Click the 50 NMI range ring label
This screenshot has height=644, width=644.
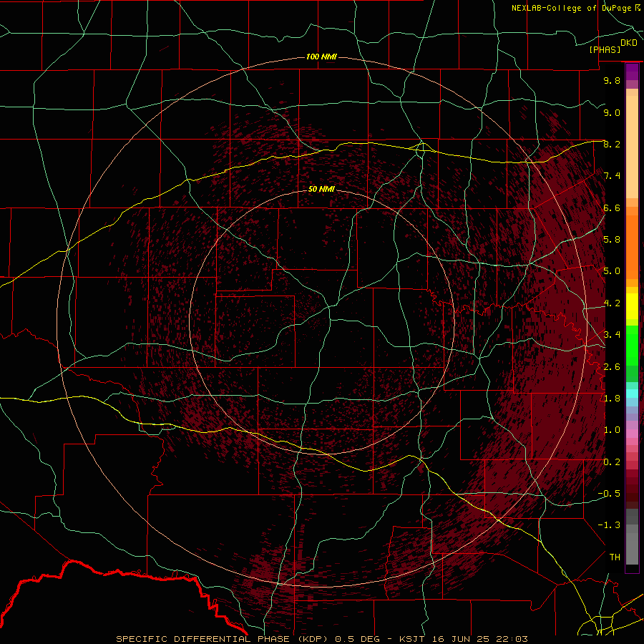[x=321, y=189]
